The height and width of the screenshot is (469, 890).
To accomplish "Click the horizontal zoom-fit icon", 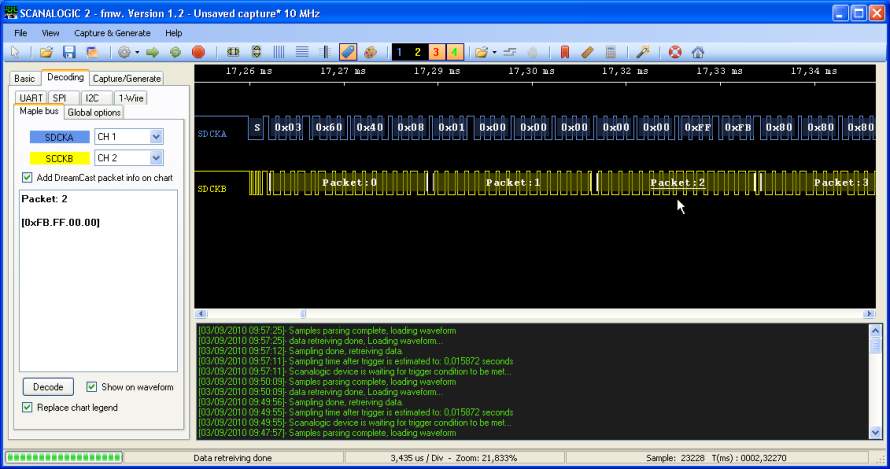I will click(233, 52).
